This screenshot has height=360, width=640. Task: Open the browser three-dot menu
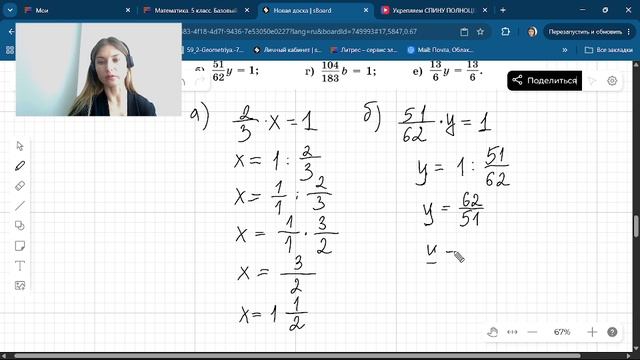pos(629,32)
